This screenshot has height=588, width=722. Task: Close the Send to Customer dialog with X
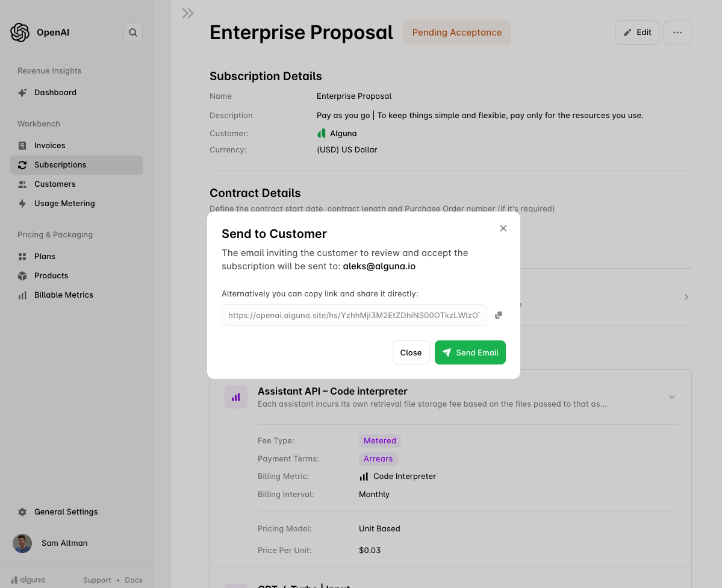point(503,228)
